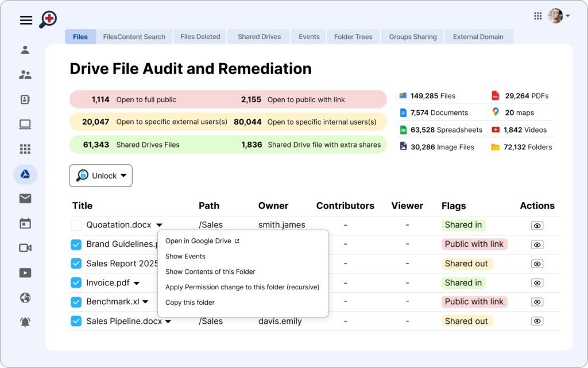588x368 pixels.
Task: Click the maps pin icon
Action: [x=496, y=112]
